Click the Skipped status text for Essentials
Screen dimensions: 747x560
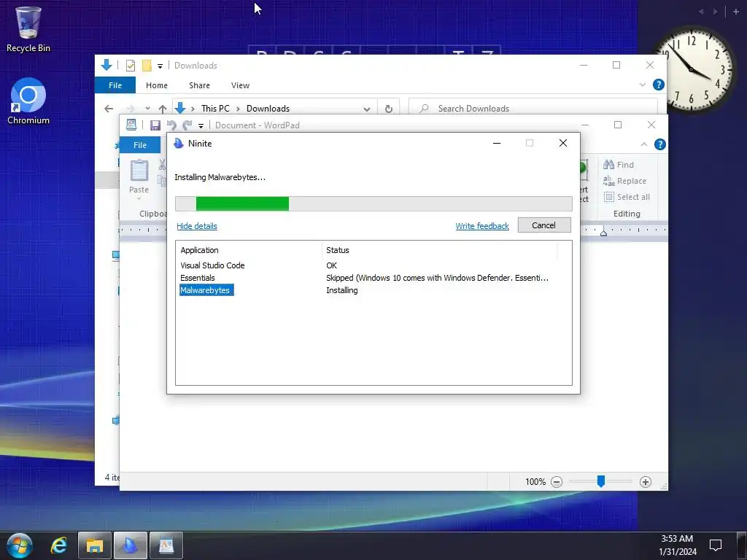click(x=438, y=278)
